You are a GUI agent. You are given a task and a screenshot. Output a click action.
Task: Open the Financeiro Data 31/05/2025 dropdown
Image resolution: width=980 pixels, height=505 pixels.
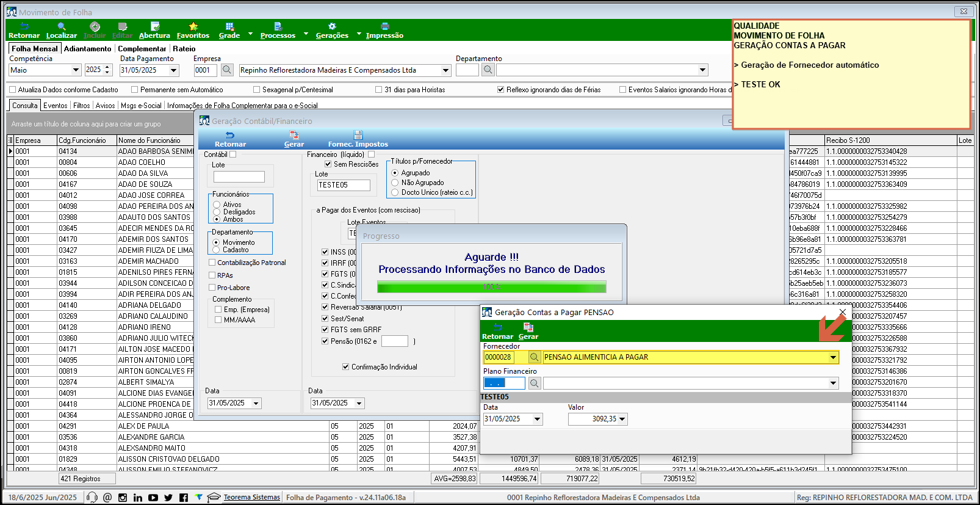359,404
